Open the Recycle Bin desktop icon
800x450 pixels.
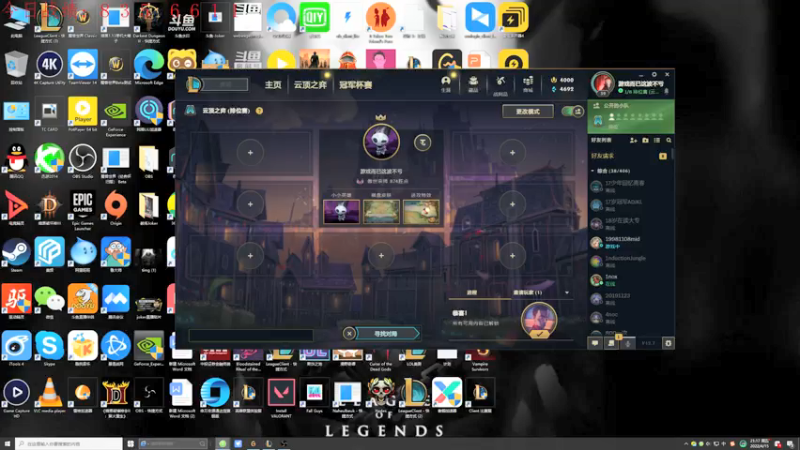(16, 67)
